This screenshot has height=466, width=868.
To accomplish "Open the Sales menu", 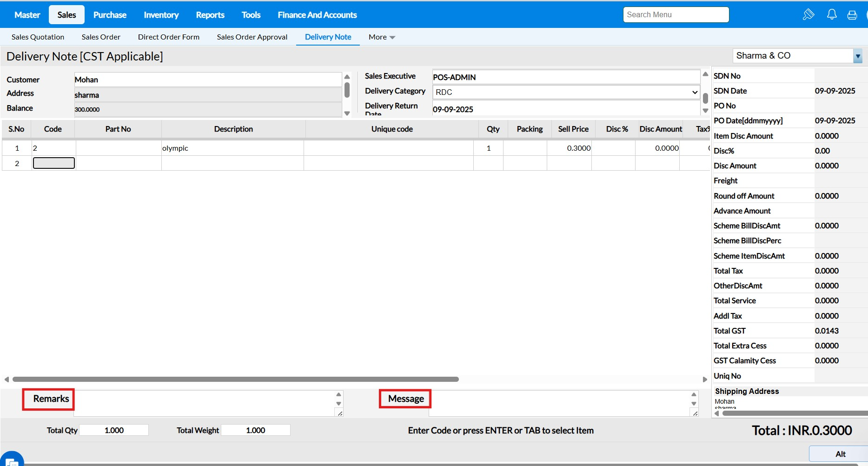I will tap(66, 15).
